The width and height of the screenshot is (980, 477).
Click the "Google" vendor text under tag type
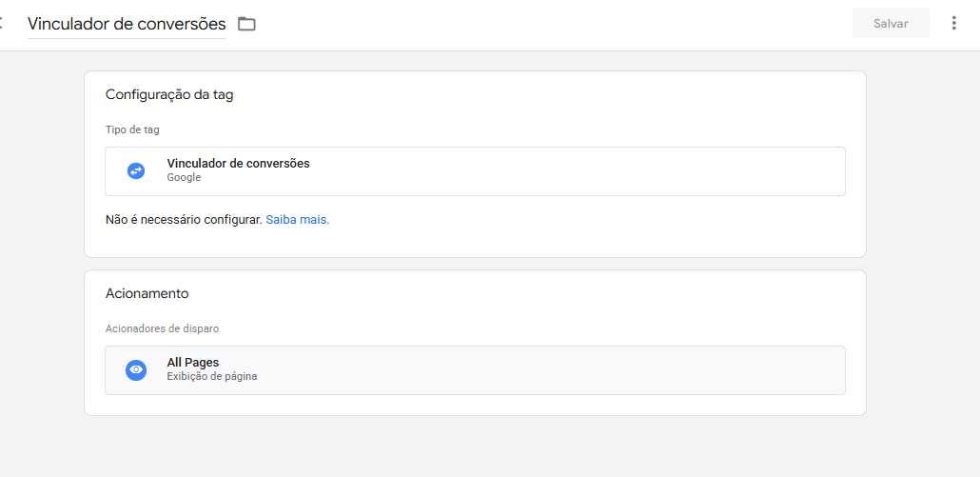coord(184,177)
